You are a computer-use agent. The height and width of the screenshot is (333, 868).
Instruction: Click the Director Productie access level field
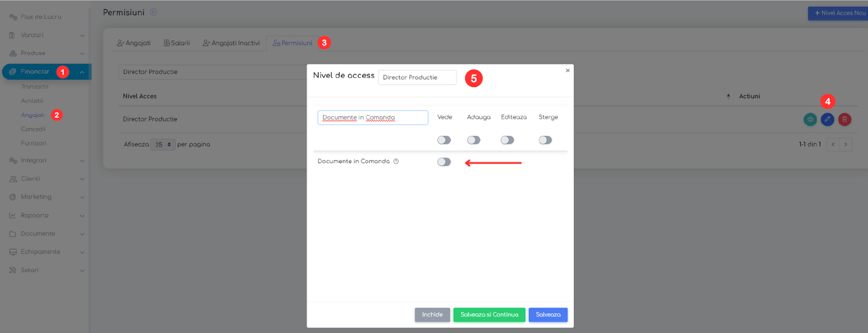click(x=417, y=78)
